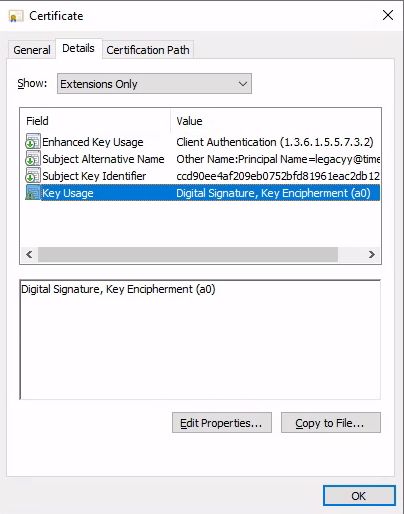Click the Edit Properties button
The height and width of the screenshot is (514, 404).
tap(222, 423)
